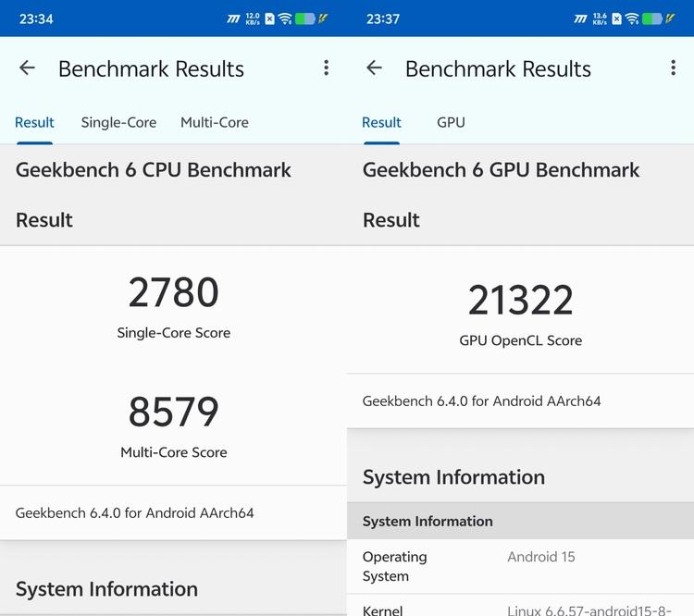Tap the X notification icon beside 13.6 KB/s
This screenshot has width=694, height=616.
(x=616, y=18)
